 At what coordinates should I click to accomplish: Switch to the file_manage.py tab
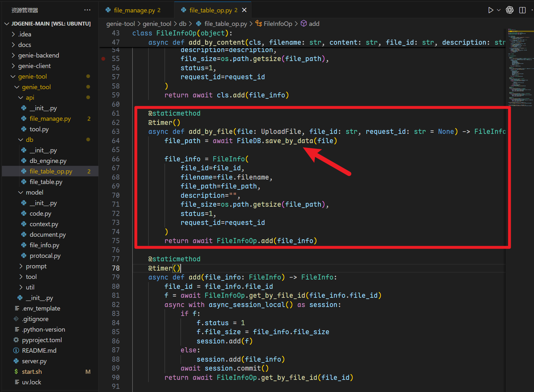tap(134, 10)
